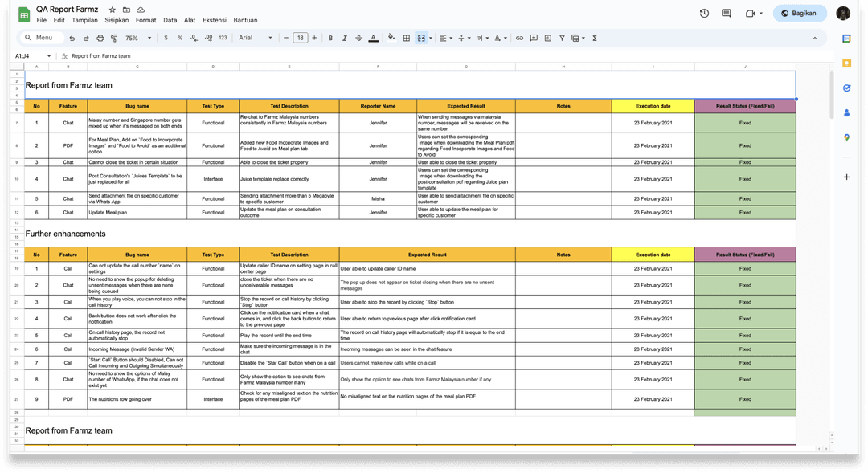Viewport: 868px width, 473px height.
Task: Open the Format menu
Action: (146, 20)
